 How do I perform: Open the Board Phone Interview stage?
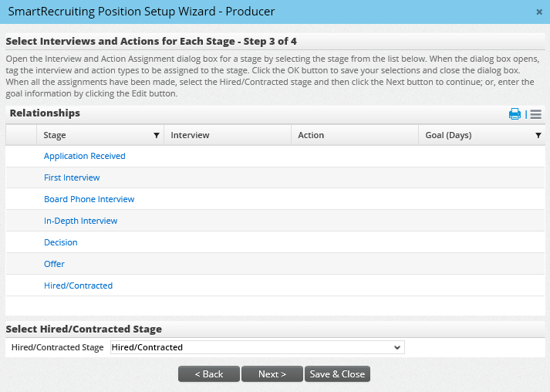pyautogui.click(x=89, y=199)
